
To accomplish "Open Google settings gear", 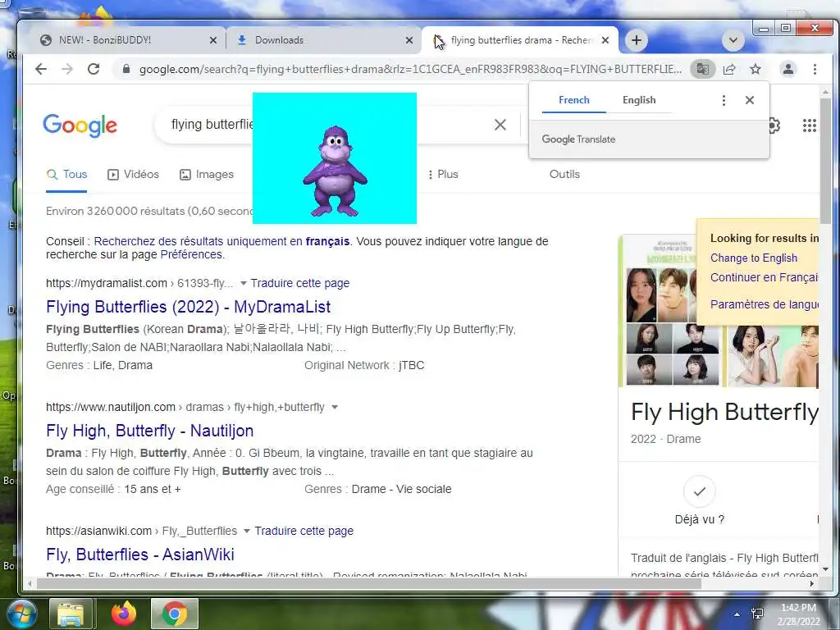I will (x=774, y=126).
